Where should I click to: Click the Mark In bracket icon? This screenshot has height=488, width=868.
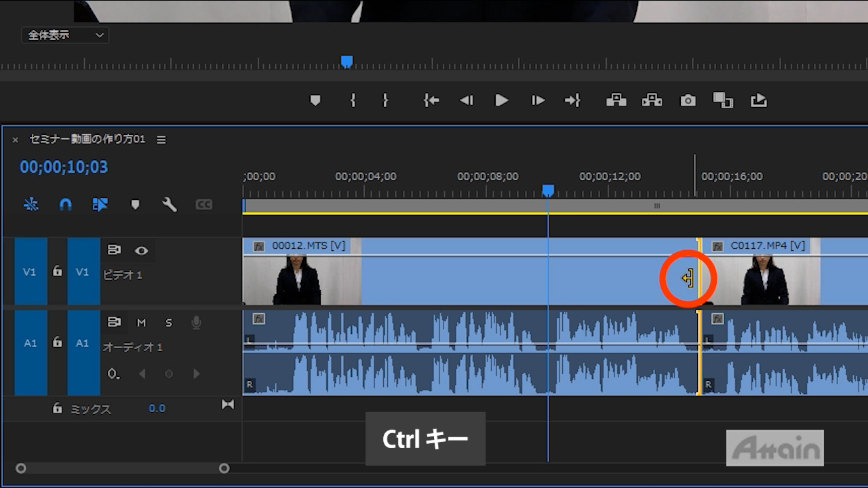[353, 100]
